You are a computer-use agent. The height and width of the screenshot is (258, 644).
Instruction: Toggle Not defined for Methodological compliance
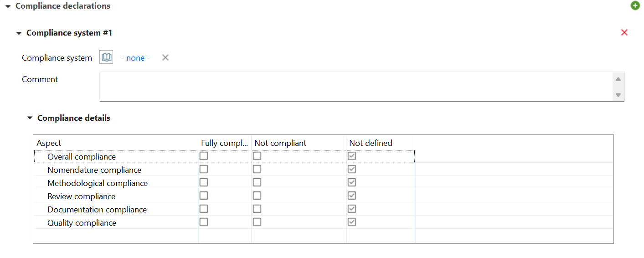352,182
